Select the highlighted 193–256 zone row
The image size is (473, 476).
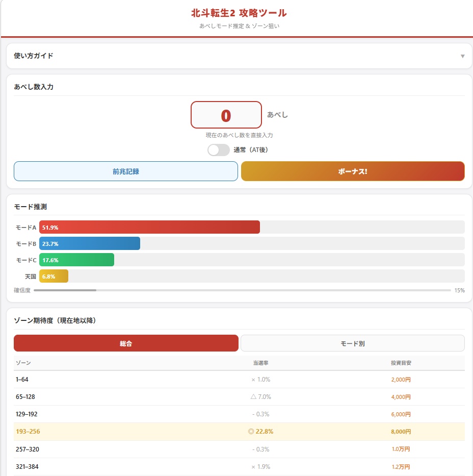pyautogui.click(x=239, y=432)
